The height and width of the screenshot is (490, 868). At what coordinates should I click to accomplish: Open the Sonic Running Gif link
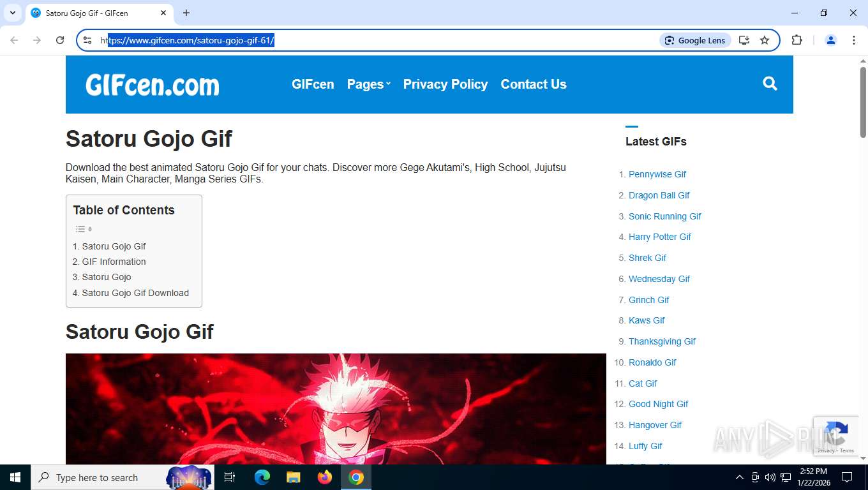(x=665, y=216)
